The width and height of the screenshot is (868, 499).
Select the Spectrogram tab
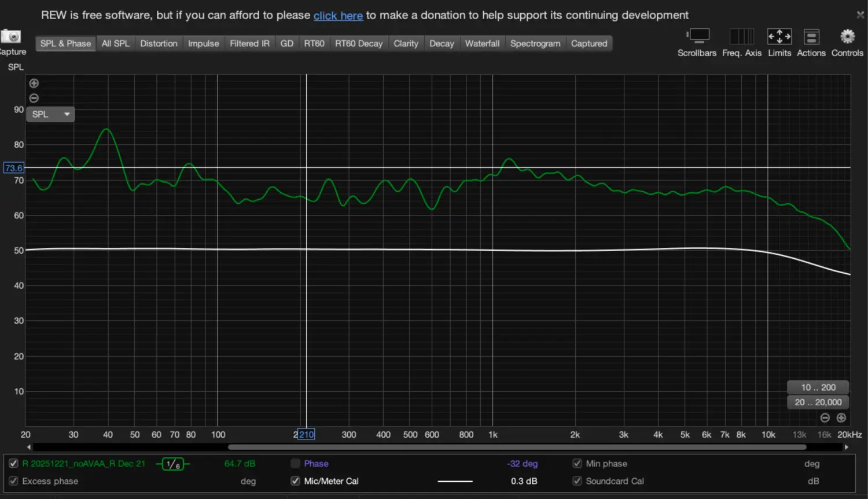click(535, 43)
